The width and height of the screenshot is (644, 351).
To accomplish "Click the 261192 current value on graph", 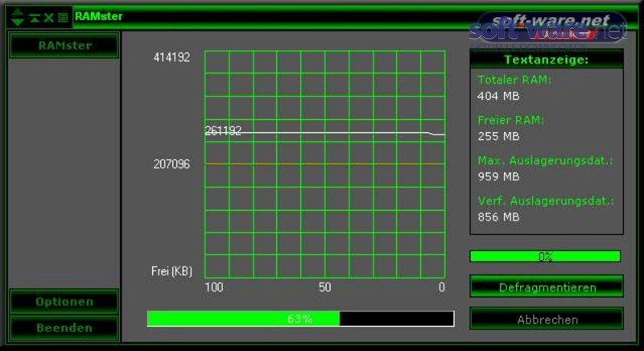I will (x=223, y=130).
